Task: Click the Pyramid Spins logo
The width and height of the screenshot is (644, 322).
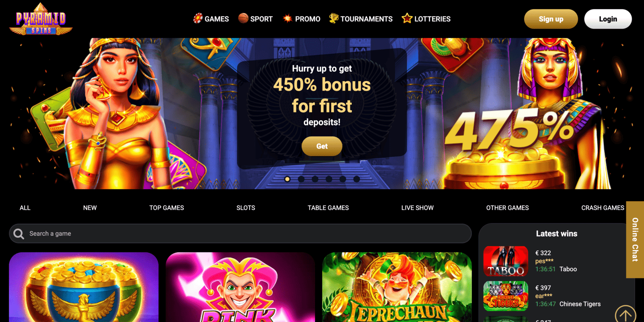Action: 41,19
